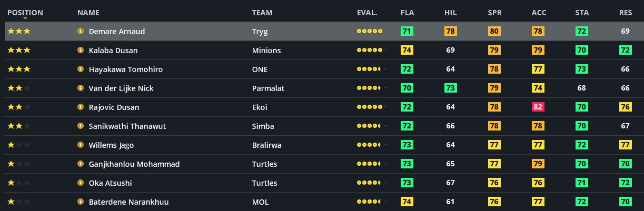Sort by the POSITION column header

[x=25, y=13]
